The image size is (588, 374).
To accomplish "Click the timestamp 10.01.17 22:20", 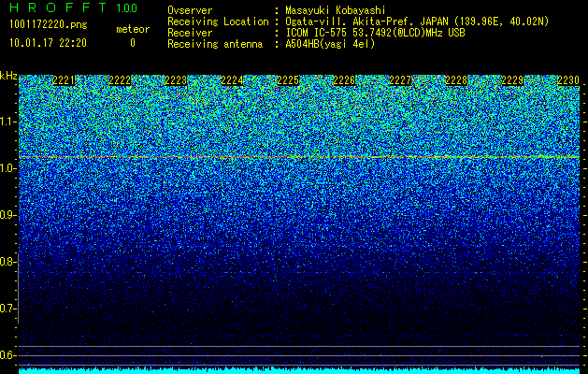I will [x=48, y=43].
